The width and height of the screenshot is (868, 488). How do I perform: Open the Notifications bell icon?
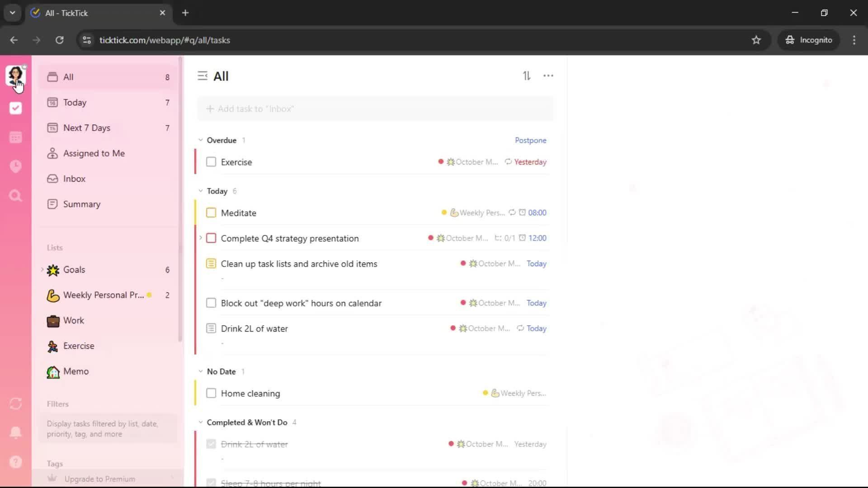[x=15, y=432]
